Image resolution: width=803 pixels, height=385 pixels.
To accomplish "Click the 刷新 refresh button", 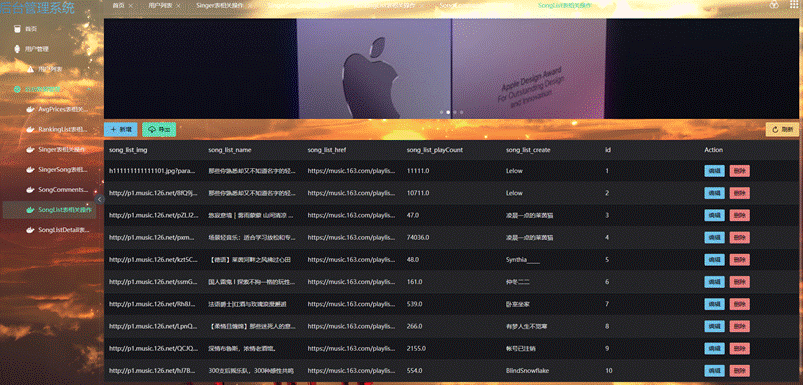I will tap(782, 130).
